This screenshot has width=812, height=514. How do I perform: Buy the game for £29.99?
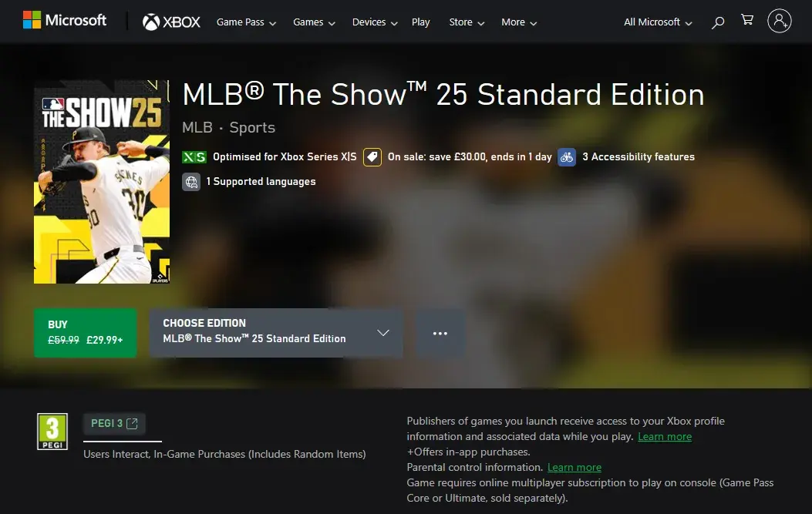pyautogui.click(x=86, y=333)
